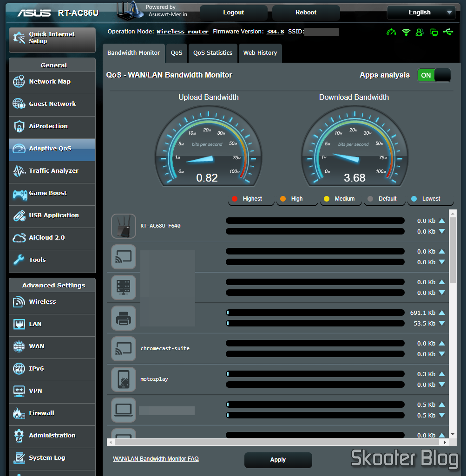Open Quick Internet Setup wizard icon

(20, 38)
